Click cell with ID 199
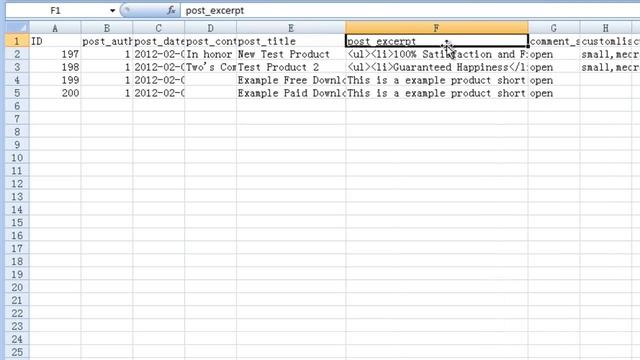The width and height of the screenshot is (640, 360). (55, 80)
